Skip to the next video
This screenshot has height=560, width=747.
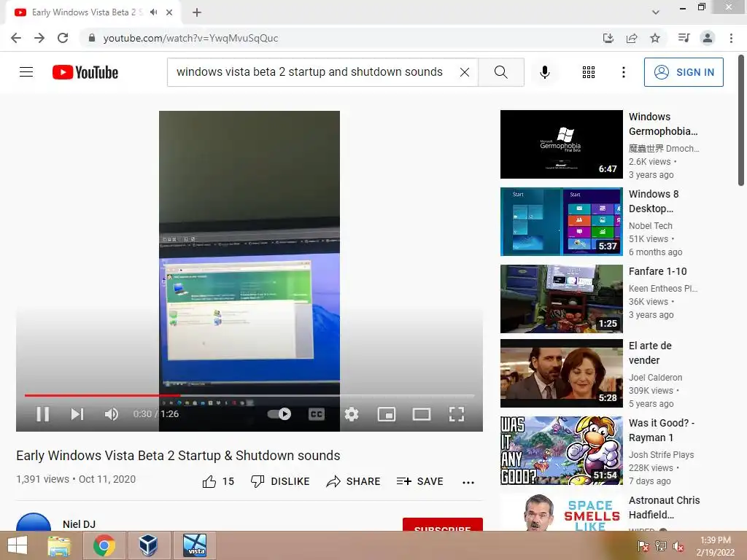[77, 414]
